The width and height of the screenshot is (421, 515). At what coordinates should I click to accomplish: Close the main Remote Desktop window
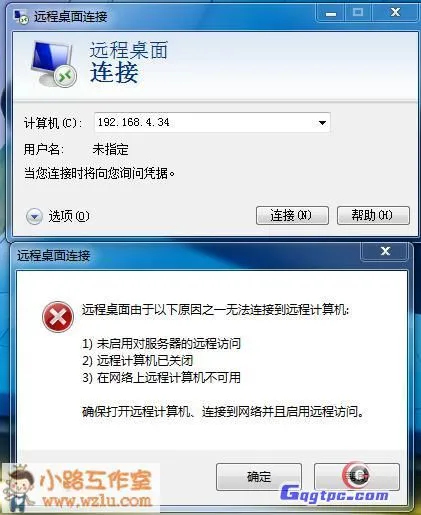395,13
